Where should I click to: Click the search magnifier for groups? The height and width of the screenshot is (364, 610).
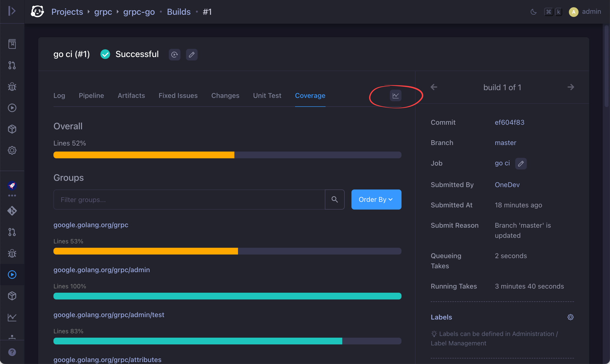pos(335,199)
